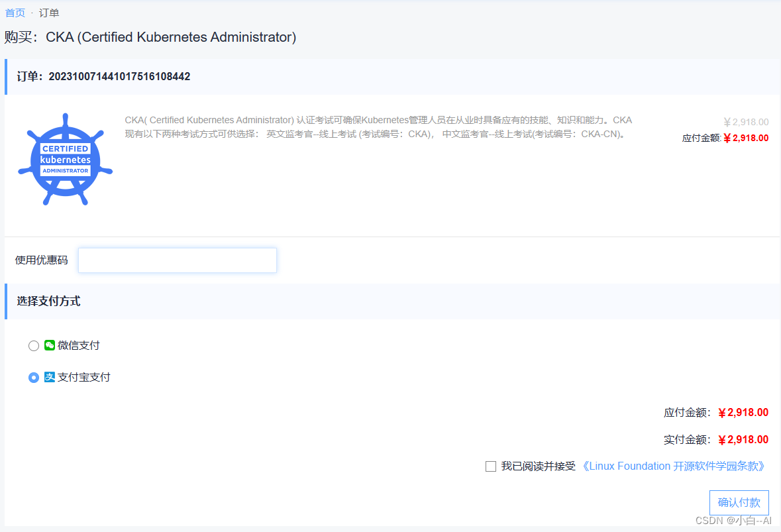This screenshot has height=532, width=781.
Task: Click the crossed-out original price ¥2,918.00
Action: [x=745, y=122]
